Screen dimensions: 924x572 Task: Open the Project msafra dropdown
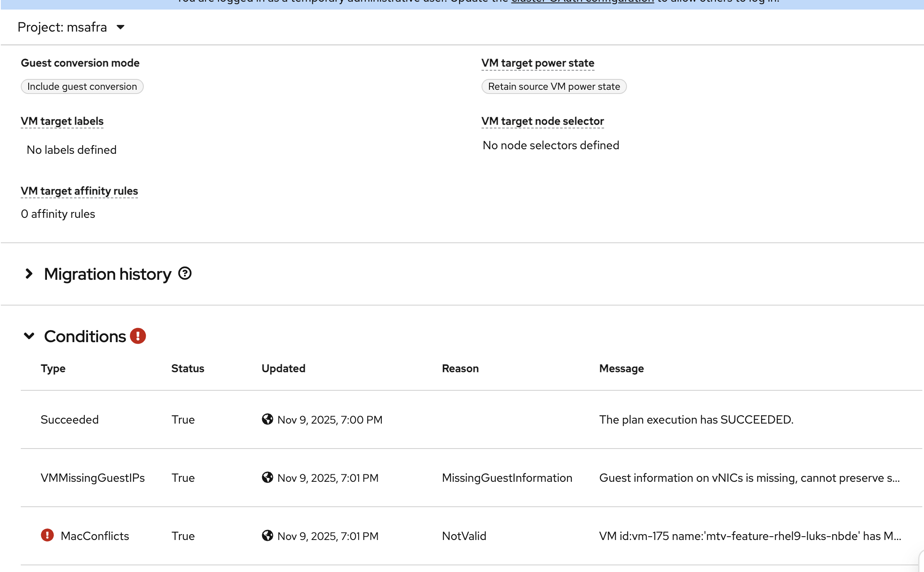point(71,27)
